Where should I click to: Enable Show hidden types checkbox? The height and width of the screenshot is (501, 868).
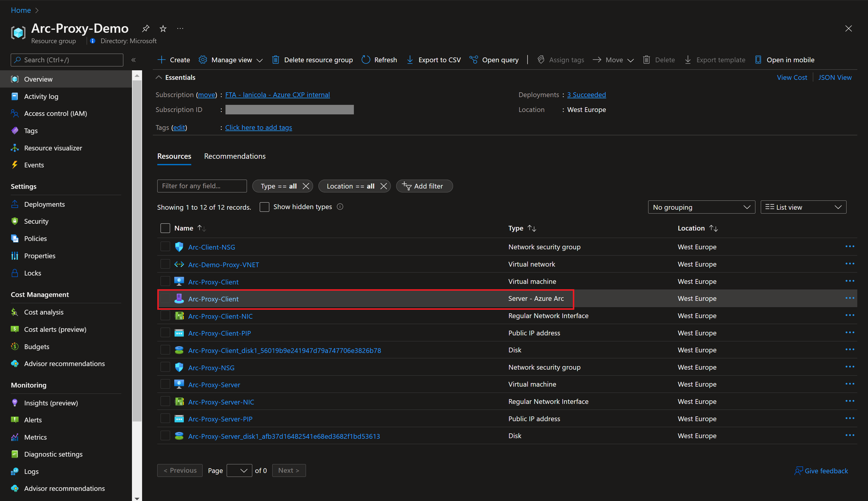point(264,207)
